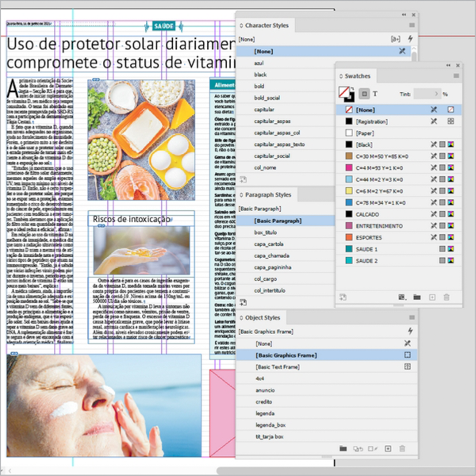Click the Basic Graphics Frame icon at row end
This screenshot has height=476, width=476.
(408, 355)
